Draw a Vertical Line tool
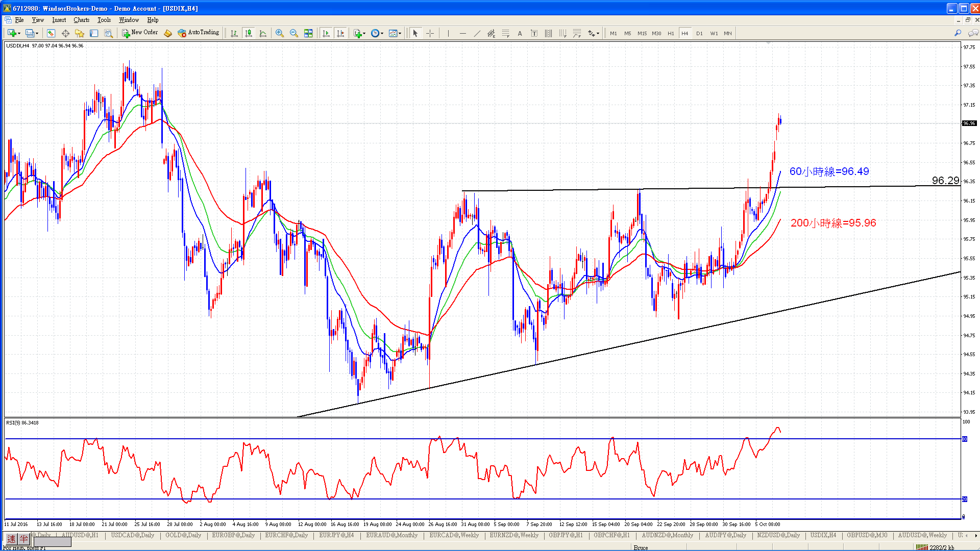Viewport: 980px width, 551px height. pos(448,33)
